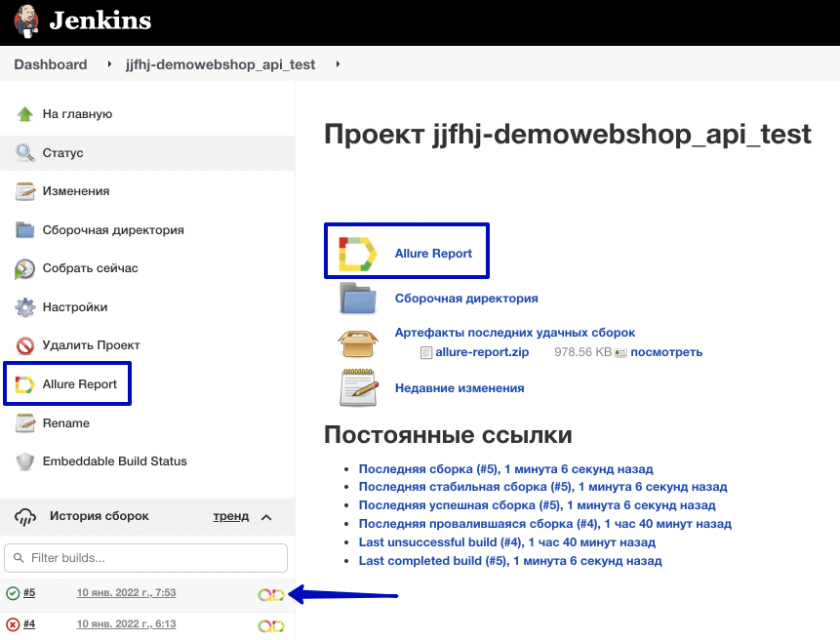Image resolution: width=840 pixels, height=640 pixels.
Task: Open Последняя успешная сборка (#5) permalink
Action: point(537,505)
